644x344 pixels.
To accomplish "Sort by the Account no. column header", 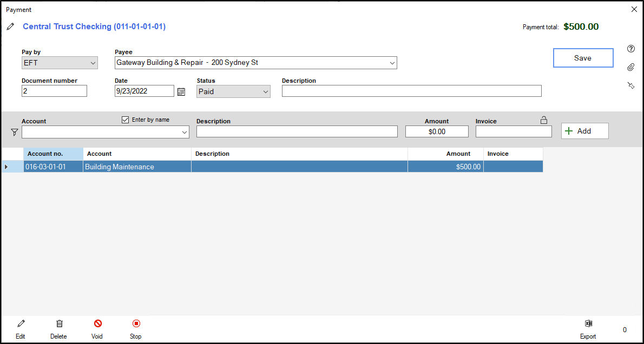I will 53,154.
